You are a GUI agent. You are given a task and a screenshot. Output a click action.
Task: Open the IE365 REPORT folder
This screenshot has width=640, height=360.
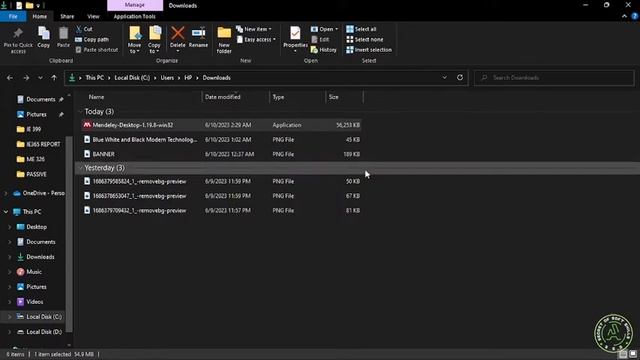click(39, 144)
